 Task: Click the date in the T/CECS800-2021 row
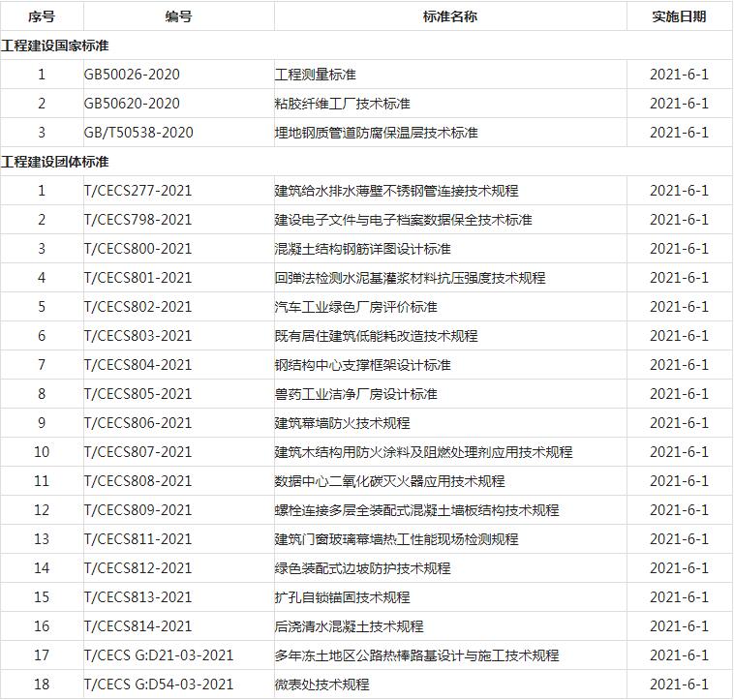(x=679, y=249)
